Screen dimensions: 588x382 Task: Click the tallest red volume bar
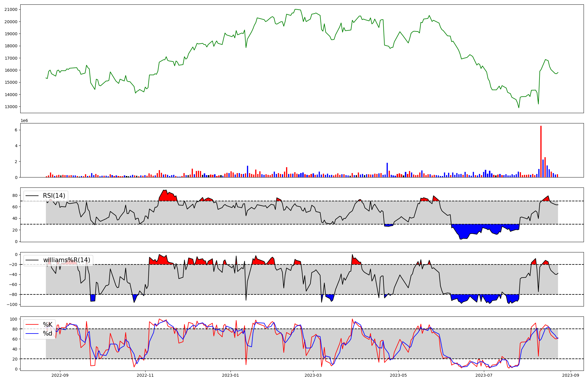point(541,151)
